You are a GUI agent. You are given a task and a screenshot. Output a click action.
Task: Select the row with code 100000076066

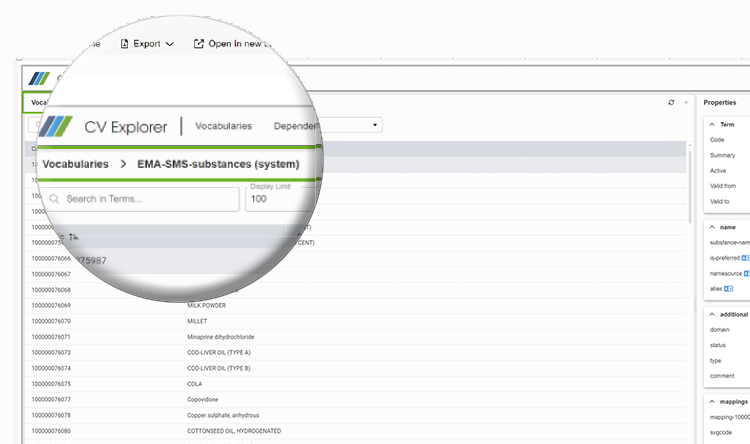[355, 259]
